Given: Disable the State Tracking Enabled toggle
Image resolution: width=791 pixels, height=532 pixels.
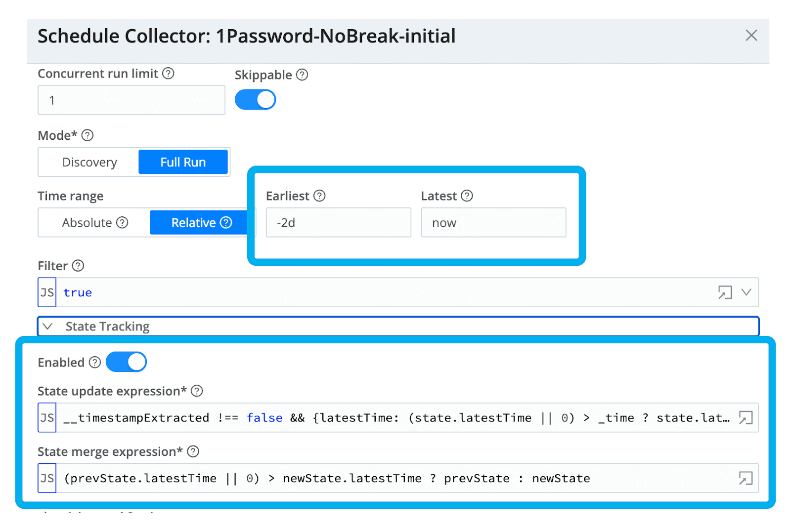Looking at the screenshot, I should (x=127, y=362).
